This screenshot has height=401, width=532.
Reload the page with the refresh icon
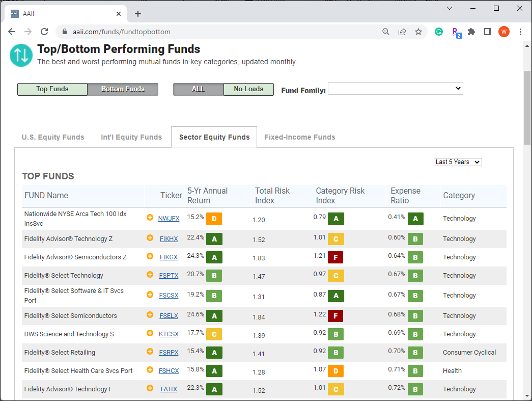coord(44,32)
